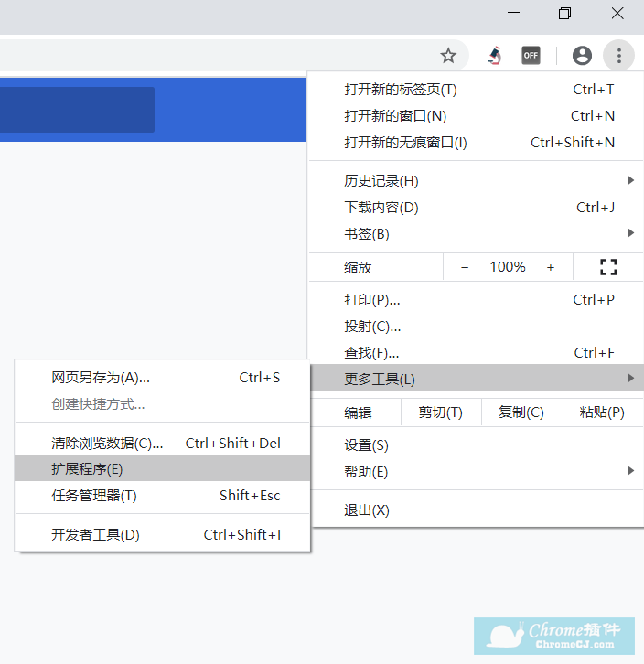Image resolution: width=644 pixels, height=664 pixels.
Task: Open 扩展程序(E) extensions page
Action: pyautogui.click(x=162, y=468)
